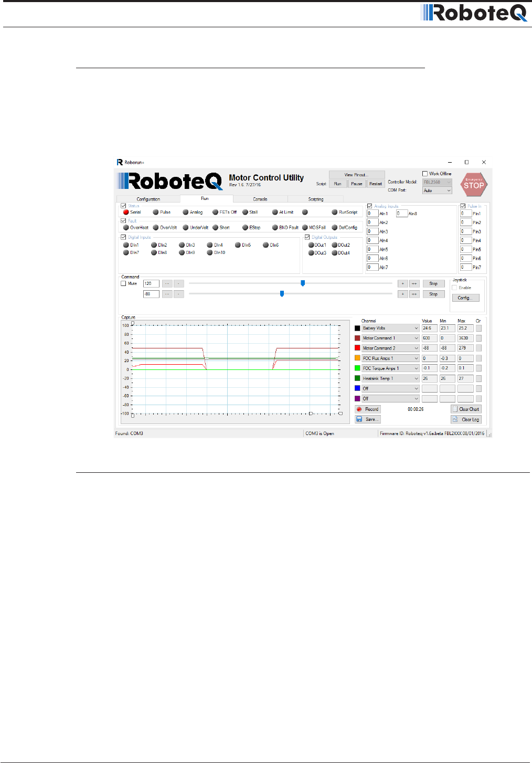The image size is (532, 763).
Task: Check the Mute command checkbox
Action: pos(123,283)
